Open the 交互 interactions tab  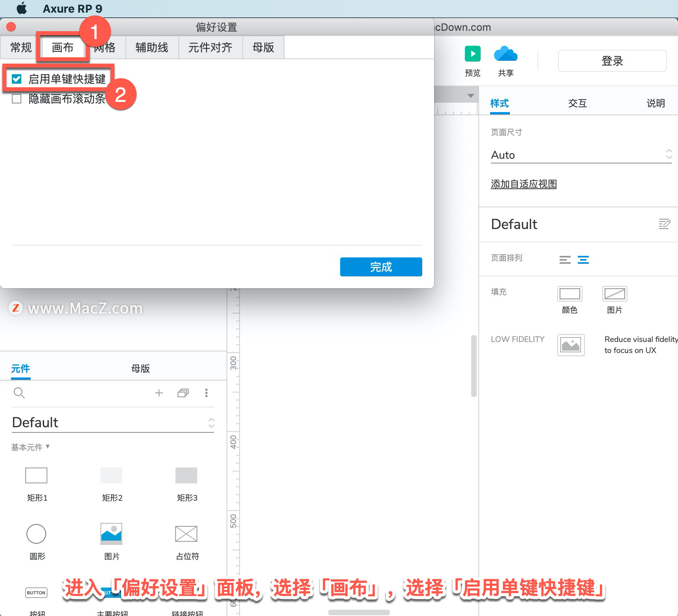click(578, 103)
